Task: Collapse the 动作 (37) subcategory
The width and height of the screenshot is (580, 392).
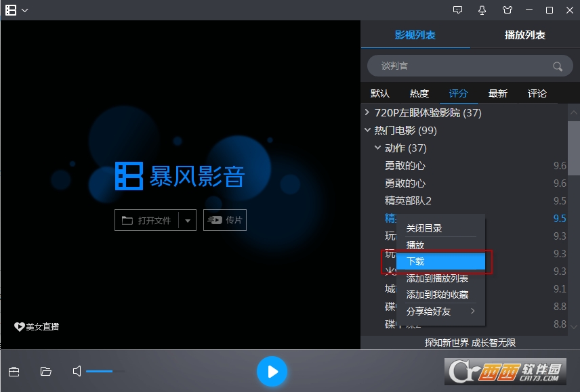Action: point(377,148)
